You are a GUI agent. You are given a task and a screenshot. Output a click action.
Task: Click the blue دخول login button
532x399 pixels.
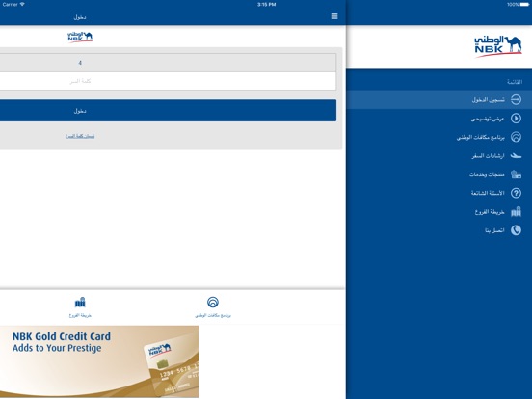(x=168, y=111)
